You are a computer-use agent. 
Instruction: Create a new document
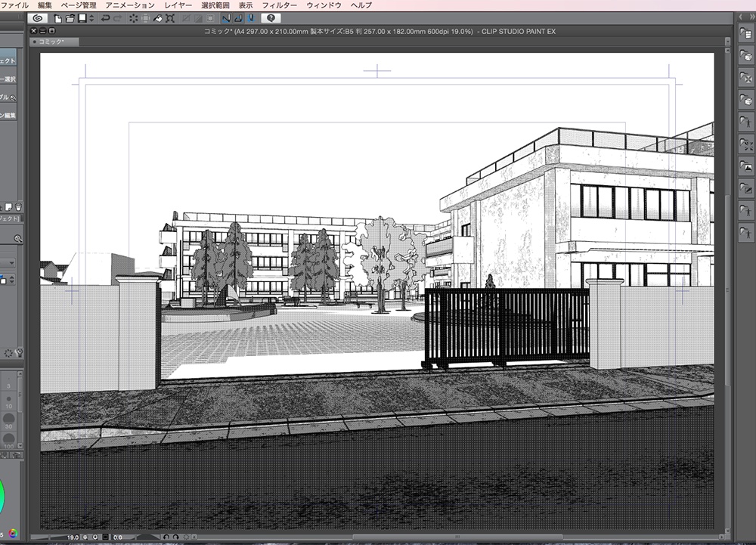[58, 18]
